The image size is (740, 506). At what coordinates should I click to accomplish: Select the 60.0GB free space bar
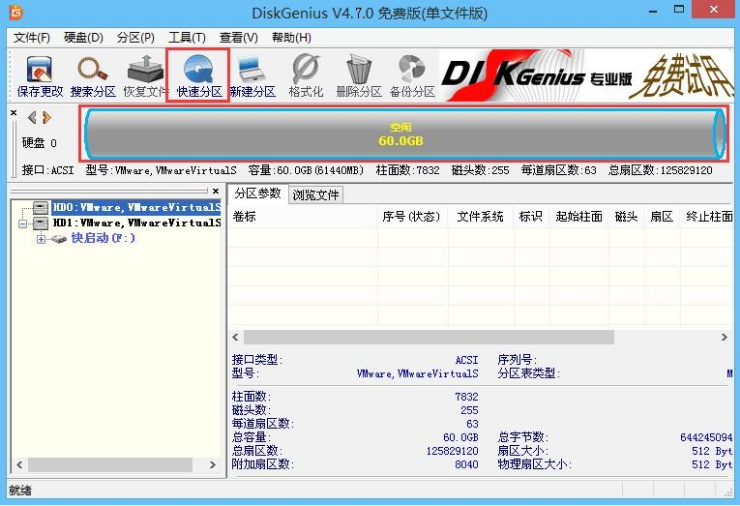(404, 134)
